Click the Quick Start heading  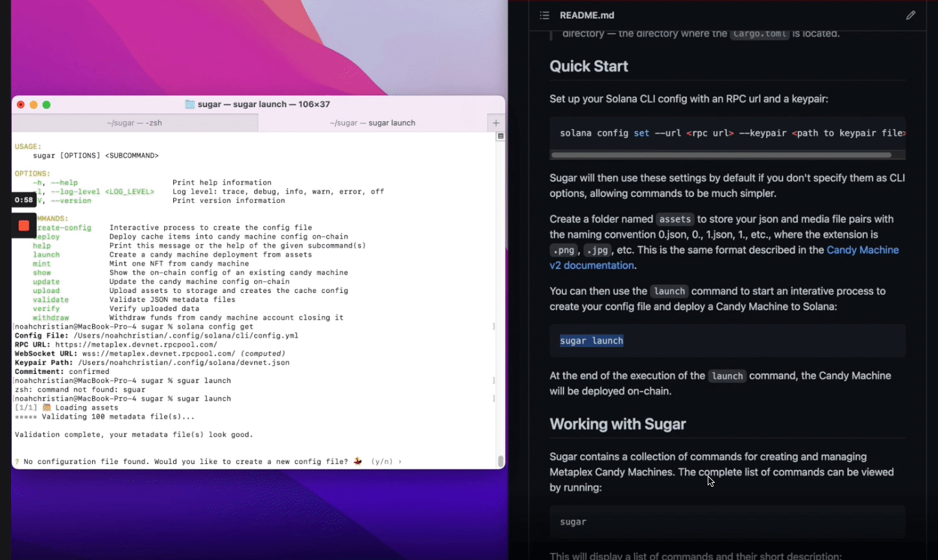[589, 66]
